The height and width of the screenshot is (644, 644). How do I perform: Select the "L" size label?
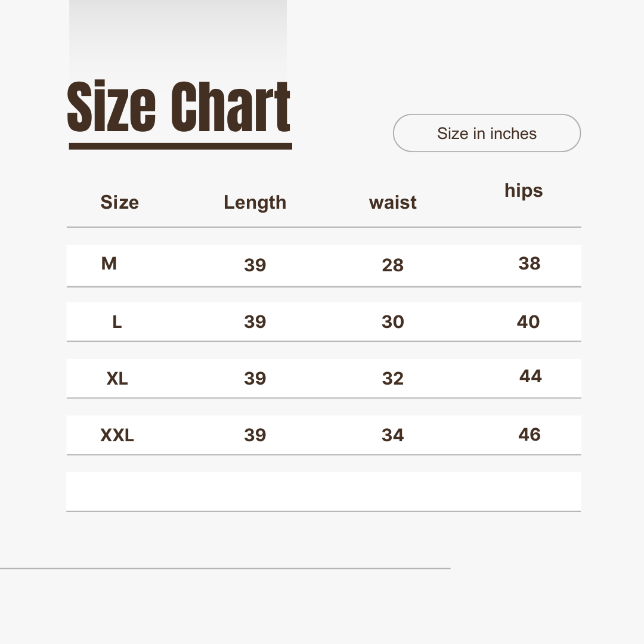pos(117,322)
